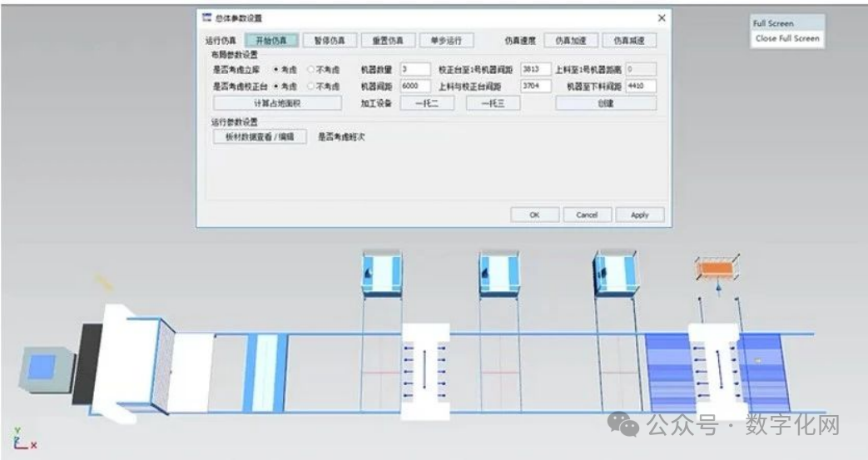Choose Close Full Screen menu entry
The height and width of the screenshot is (460, 868).
(786, 38)
